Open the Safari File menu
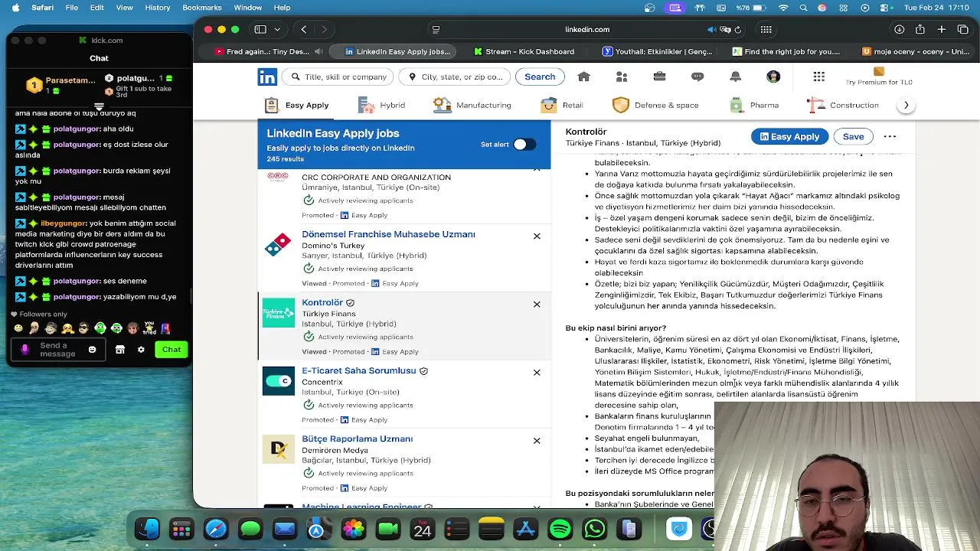Image resolution: width=980 pixels, height=551 pixels. (x=72, y=8)
